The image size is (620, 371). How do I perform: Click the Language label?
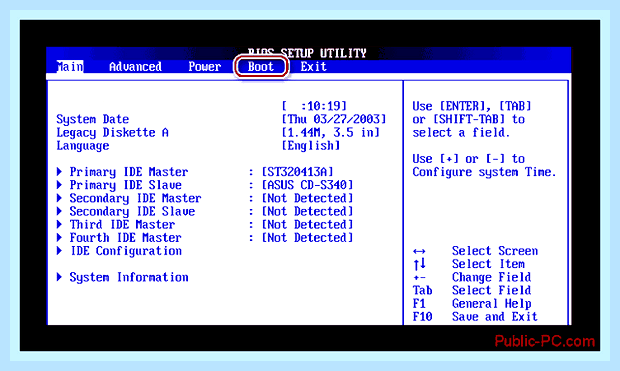83,146
